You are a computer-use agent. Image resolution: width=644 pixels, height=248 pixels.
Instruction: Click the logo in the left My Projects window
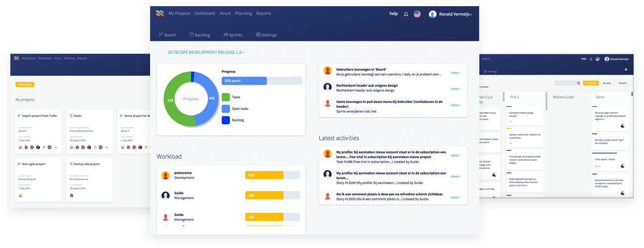click(17, 58)
